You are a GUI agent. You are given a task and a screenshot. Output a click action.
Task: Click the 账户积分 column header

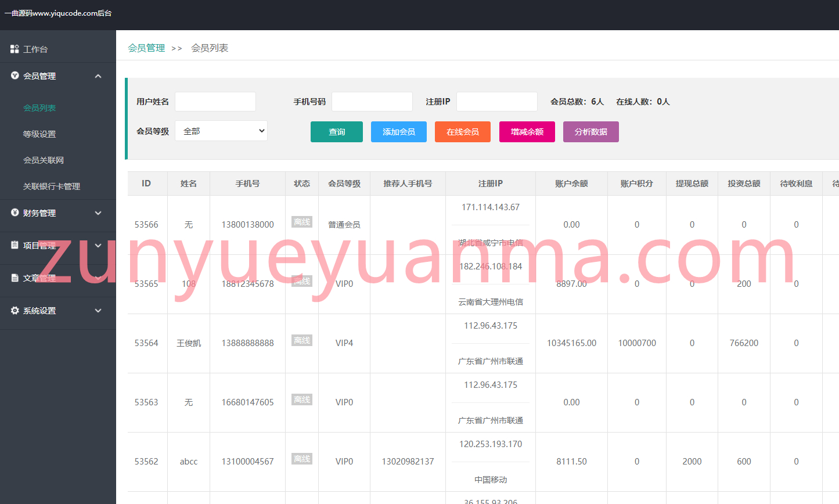pyautogui.click(x=637, y=183)
